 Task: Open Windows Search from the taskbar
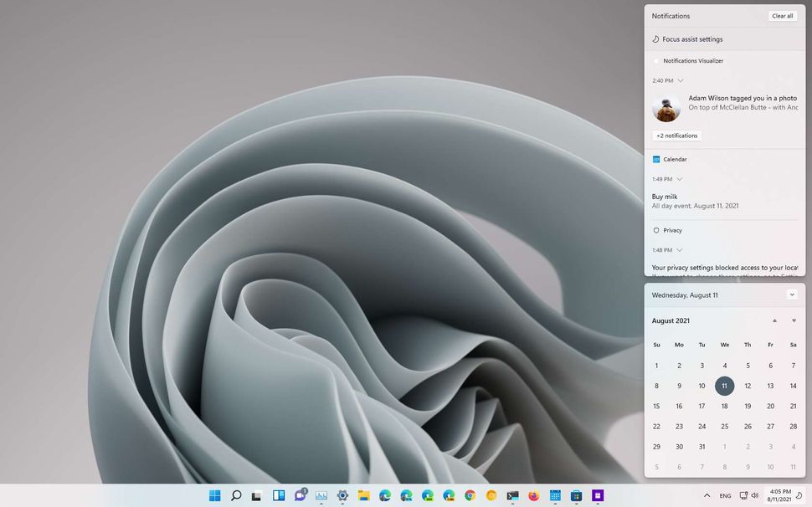236,495
